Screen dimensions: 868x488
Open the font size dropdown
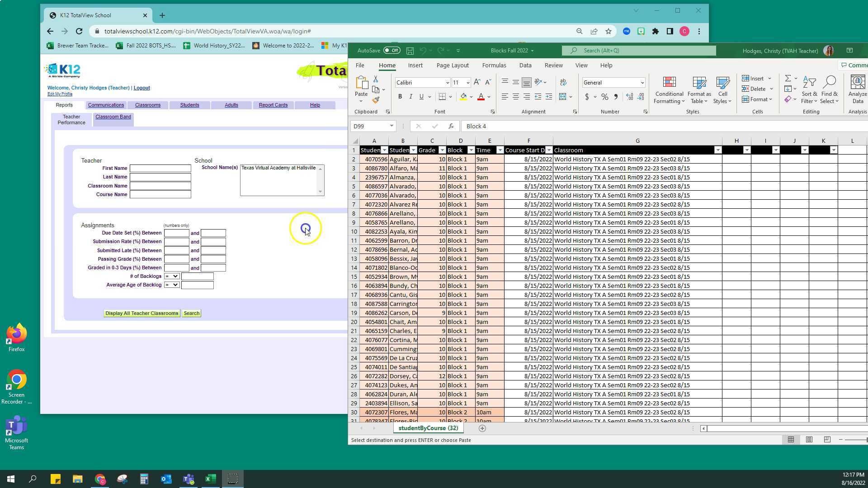point(467,82)
